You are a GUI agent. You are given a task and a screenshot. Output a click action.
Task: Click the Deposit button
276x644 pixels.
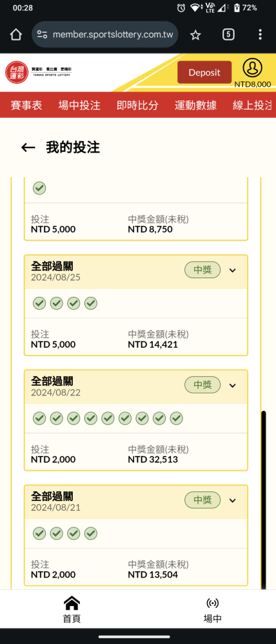click(x=204, y=72)
